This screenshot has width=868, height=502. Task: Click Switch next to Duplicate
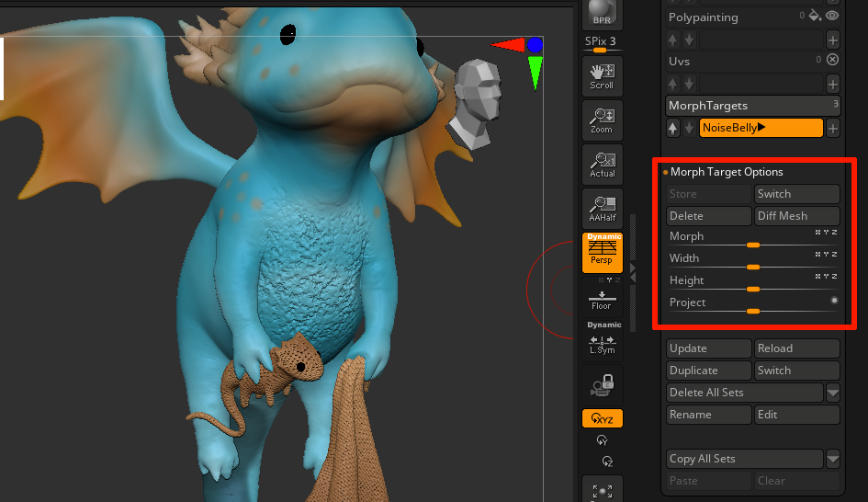point(796,371)
